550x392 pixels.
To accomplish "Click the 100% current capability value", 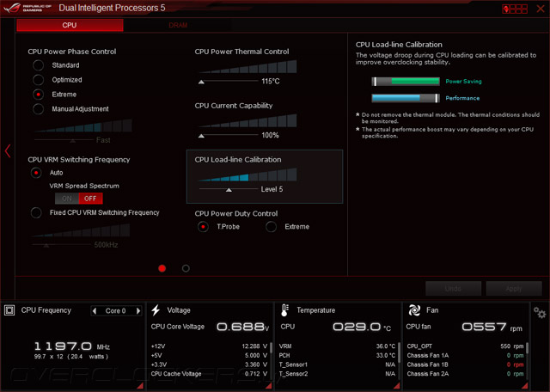I will [270, 136].
